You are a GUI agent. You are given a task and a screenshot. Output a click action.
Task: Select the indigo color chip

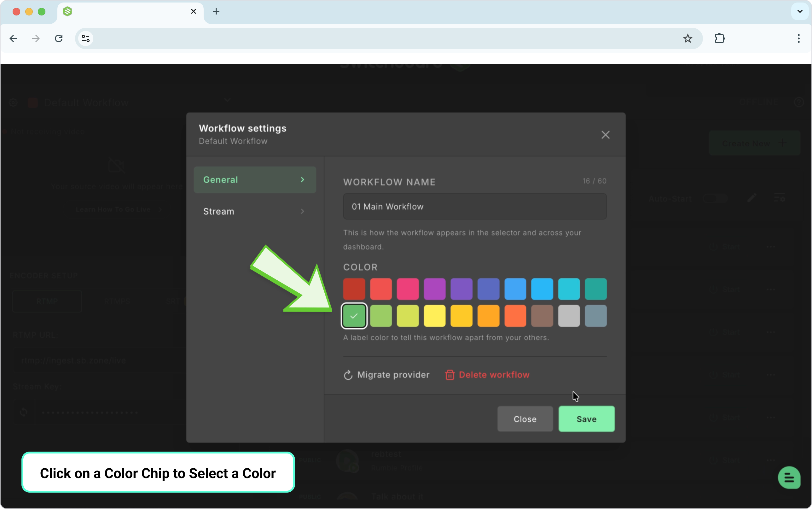click(488, 289)
